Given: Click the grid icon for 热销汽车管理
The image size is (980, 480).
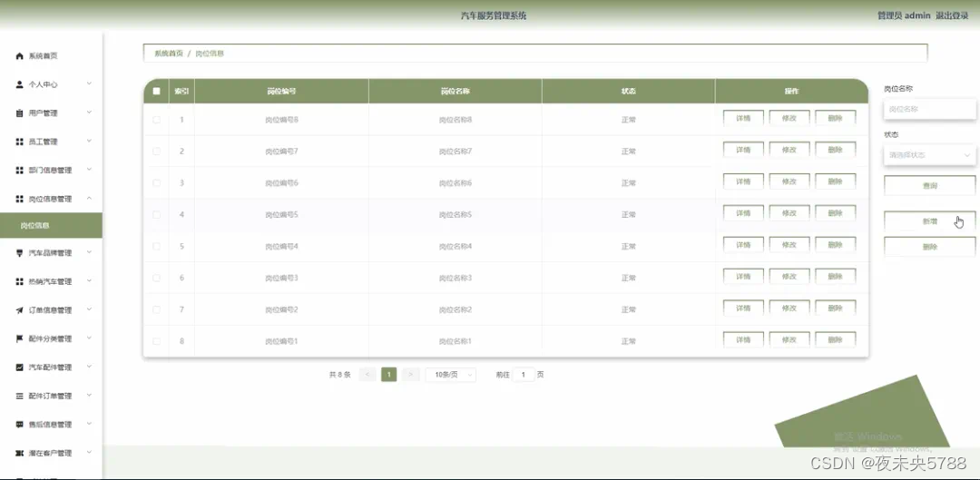Looking at the screenshot, I should [19, 282].
